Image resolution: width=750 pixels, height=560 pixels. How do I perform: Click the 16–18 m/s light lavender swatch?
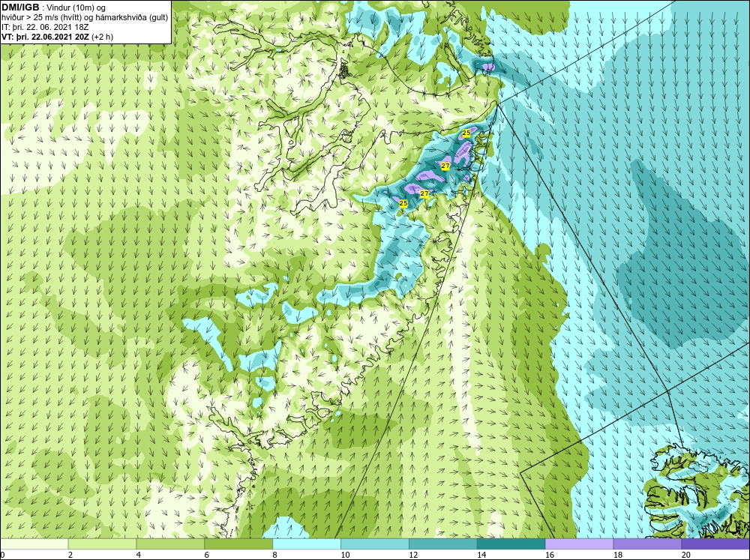(x=579, y=544)
